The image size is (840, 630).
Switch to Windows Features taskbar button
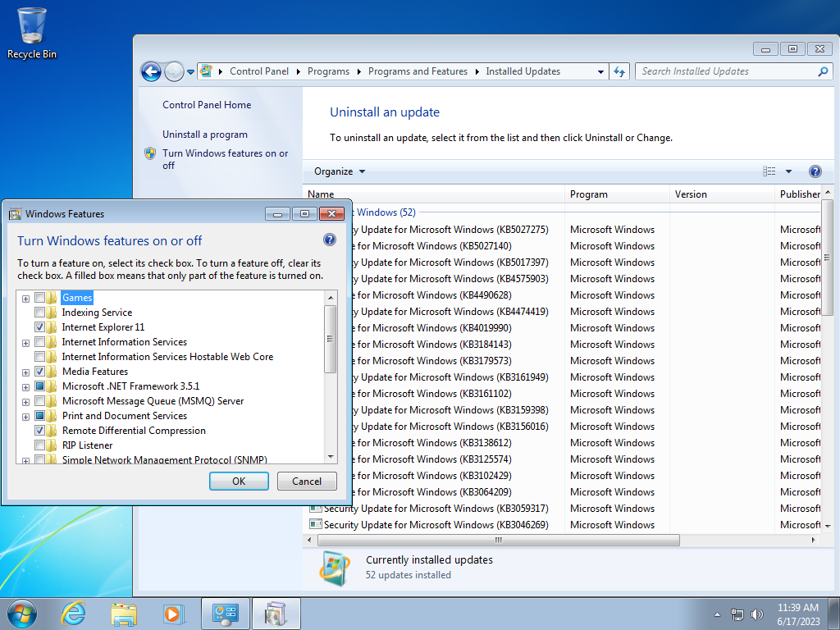pos(276,614)
